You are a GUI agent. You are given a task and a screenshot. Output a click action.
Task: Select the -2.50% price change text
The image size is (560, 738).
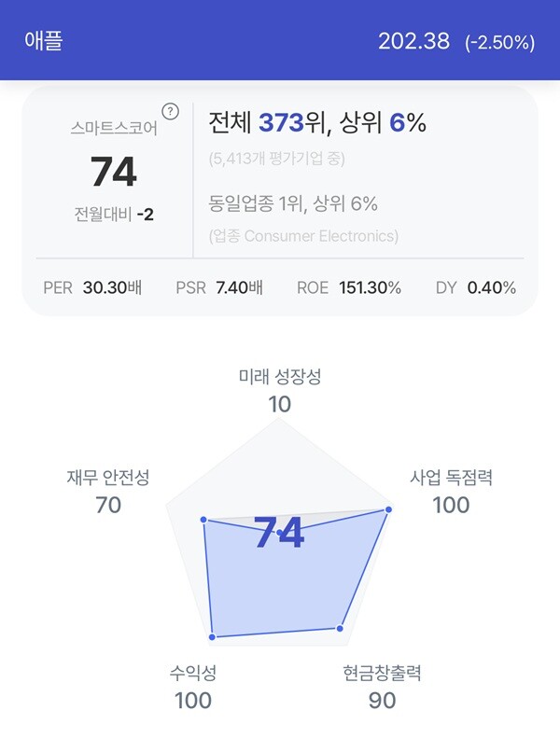[499, 42]
